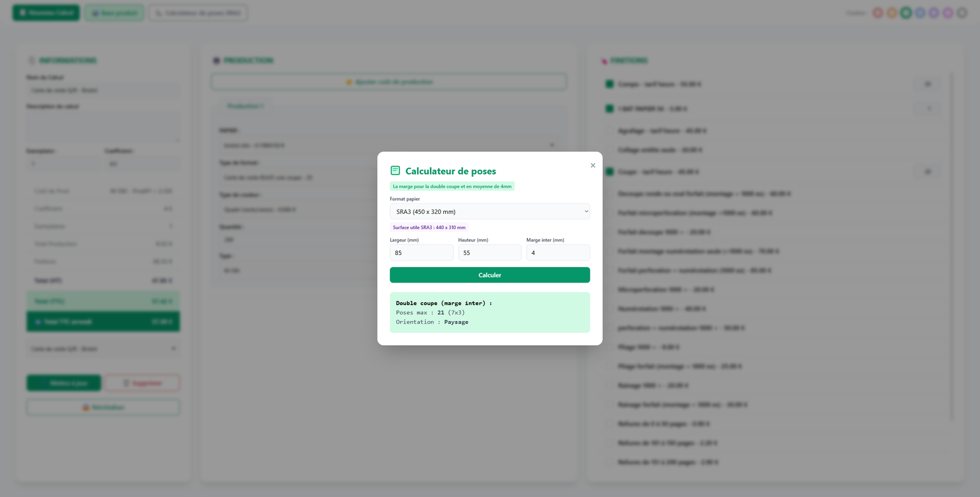The height and width of the screenshot is (497, 980).
Task: Switch to the Production 1 tab
Action: click(x=245, y=106)
